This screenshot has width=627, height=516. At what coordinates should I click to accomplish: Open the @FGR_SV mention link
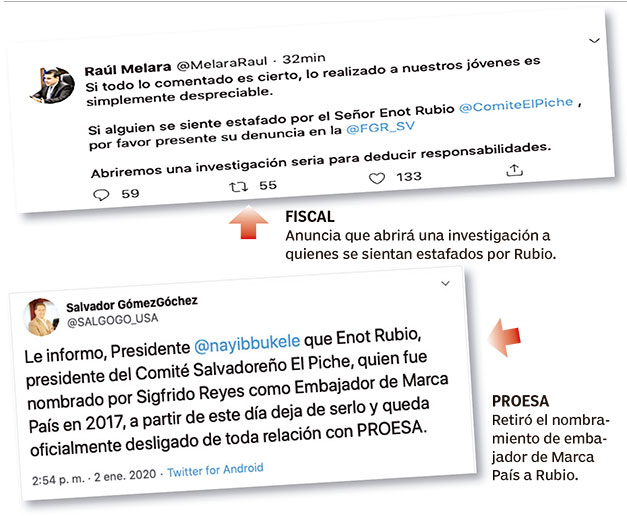coord(380,128)
